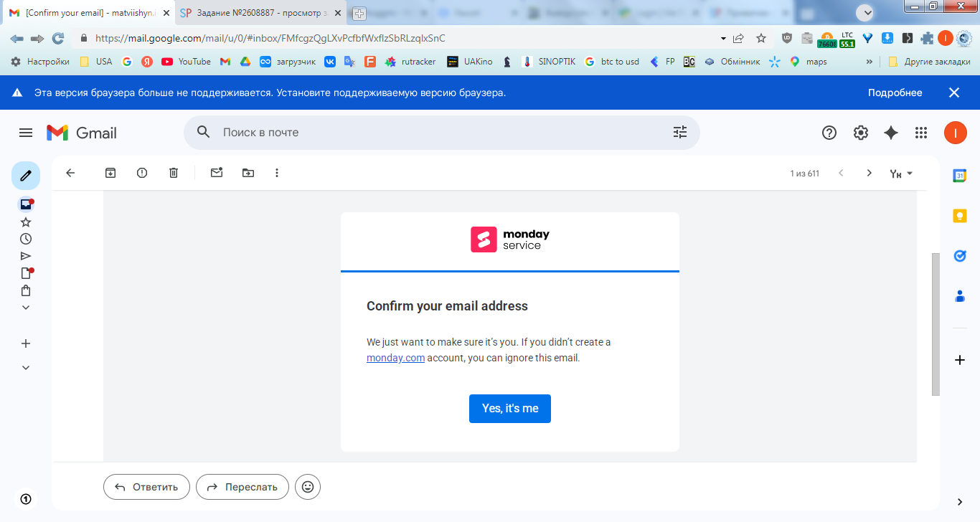Open the More actions three-dot menu
This screenshot has height=522, width=980.
[x=277, y=173]
